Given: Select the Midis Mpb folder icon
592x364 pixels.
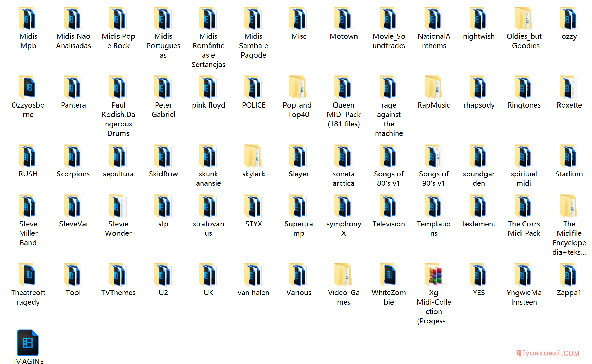Looking at the screenshot, I should [28, 19].
